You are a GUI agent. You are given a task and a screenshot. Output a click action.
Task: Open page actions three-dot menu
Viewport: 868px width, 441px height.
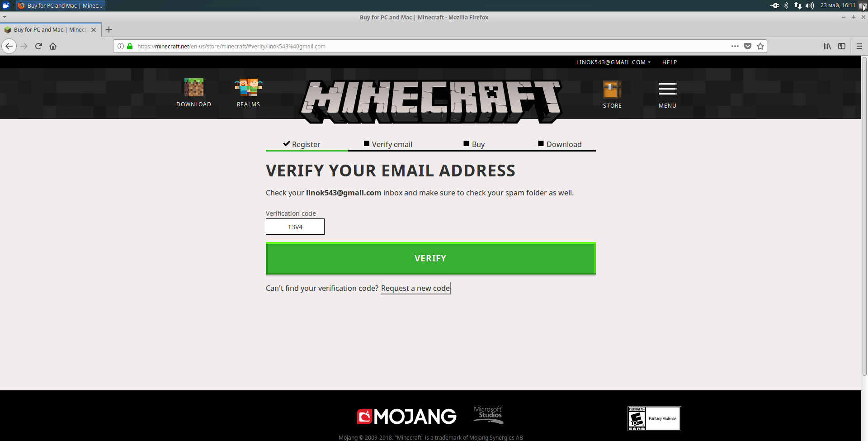(735, 46)
